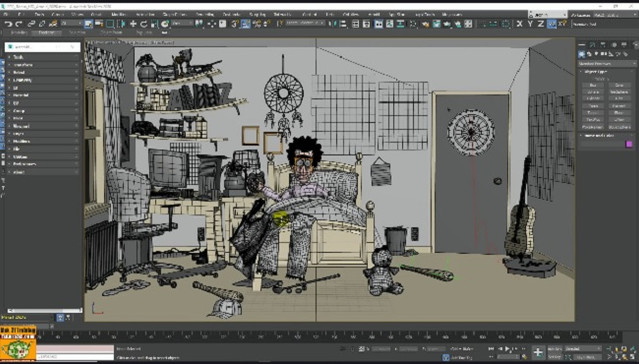Click the GeoSphere primitive button

coord(619,92)
